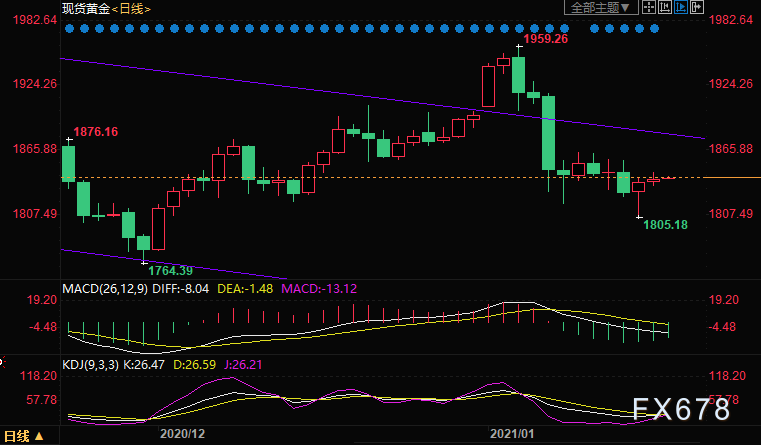Click the green candle under the 1876.16 marker
Screen dimensions: 761x445
point(68,164)
